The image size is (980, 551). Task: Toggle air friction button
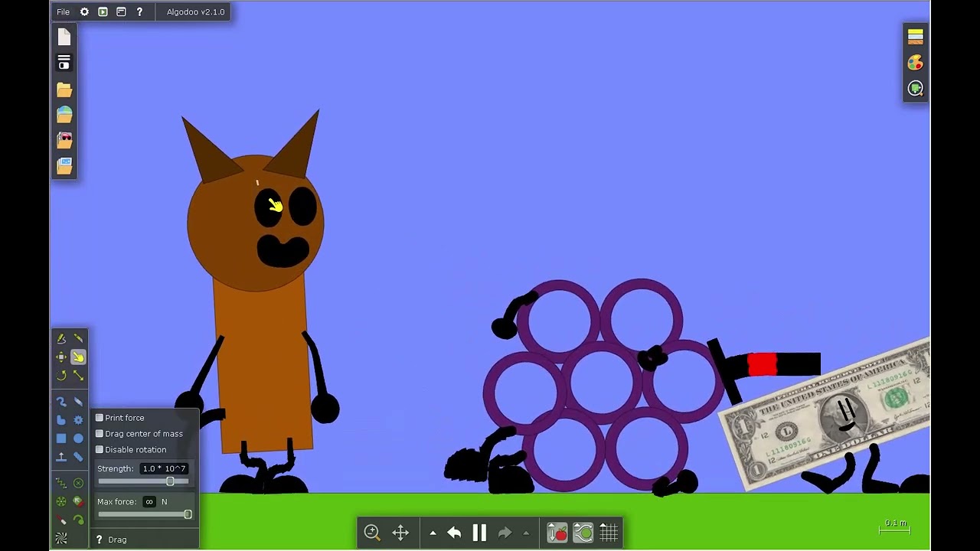coord(583,533)
